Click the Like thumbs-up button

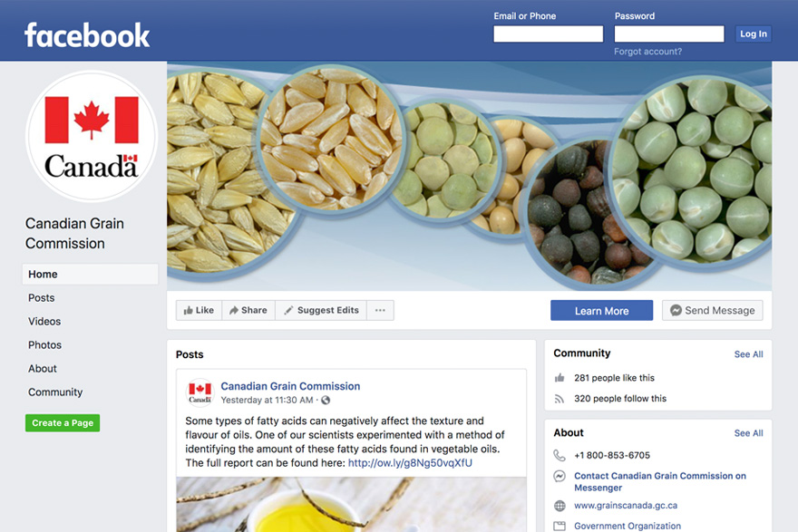coord(199,310)
